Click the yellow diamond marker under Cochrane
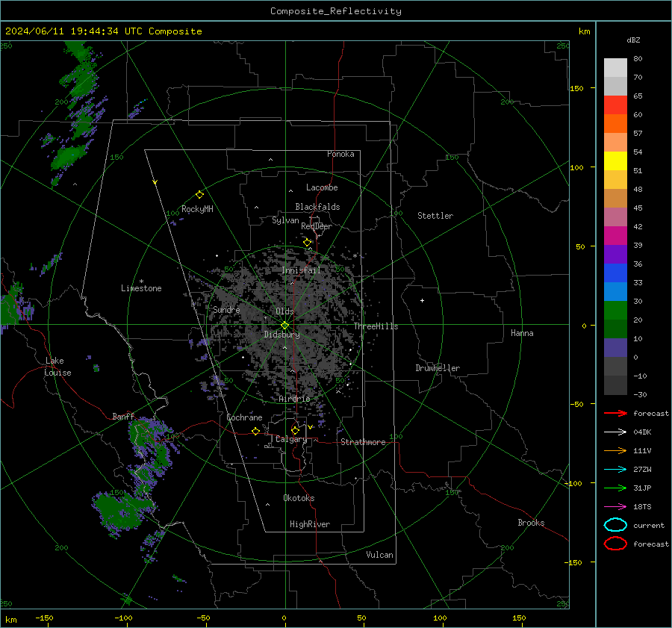The width and height of the screenshot is (672, 628). pos(255,431)
